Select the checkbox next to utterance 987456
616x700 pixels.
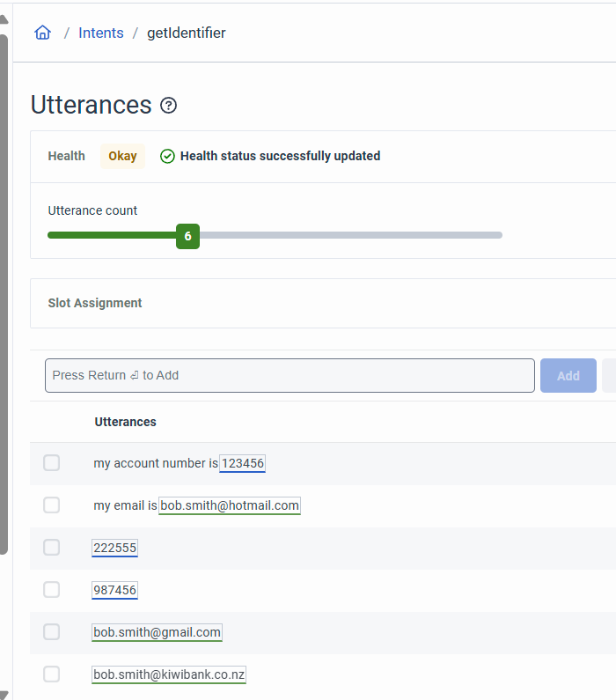pos(52,590)
